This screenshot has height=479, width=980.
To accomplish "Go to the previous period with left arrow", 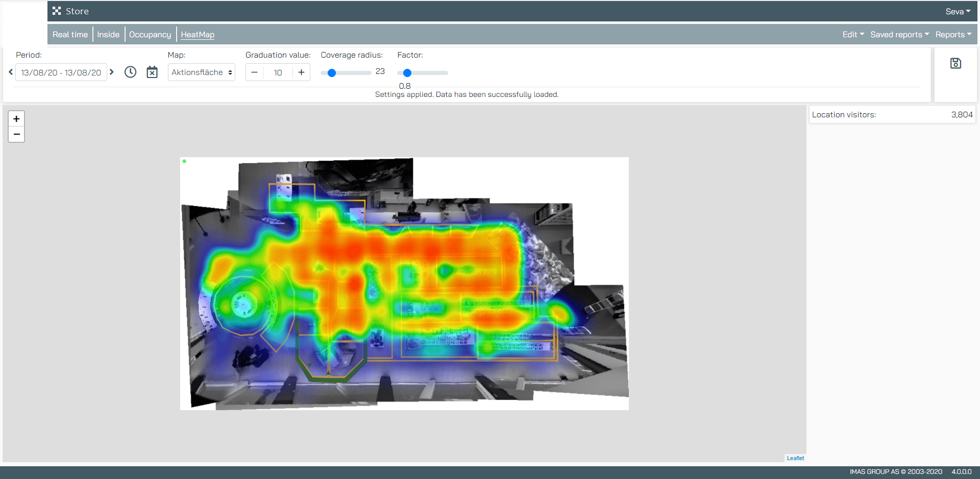I will pos(11,72).
